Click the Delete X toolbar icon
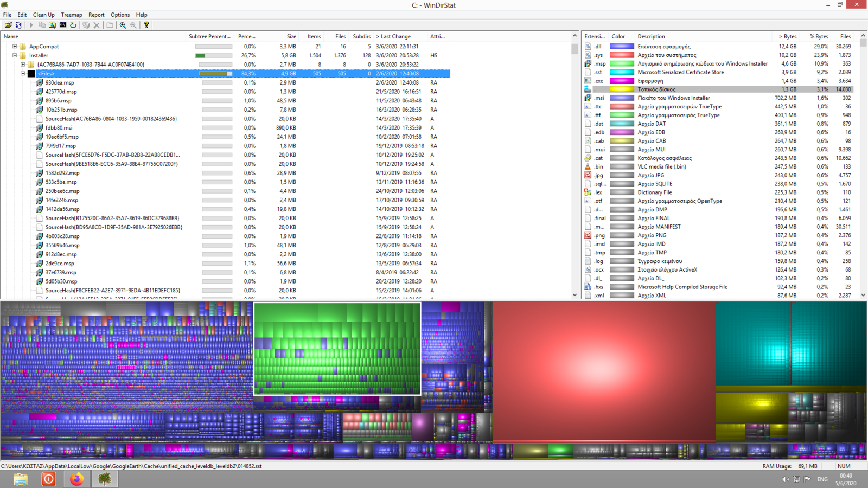Viewport: 868px width, 488px height. (x=97, y=25)
